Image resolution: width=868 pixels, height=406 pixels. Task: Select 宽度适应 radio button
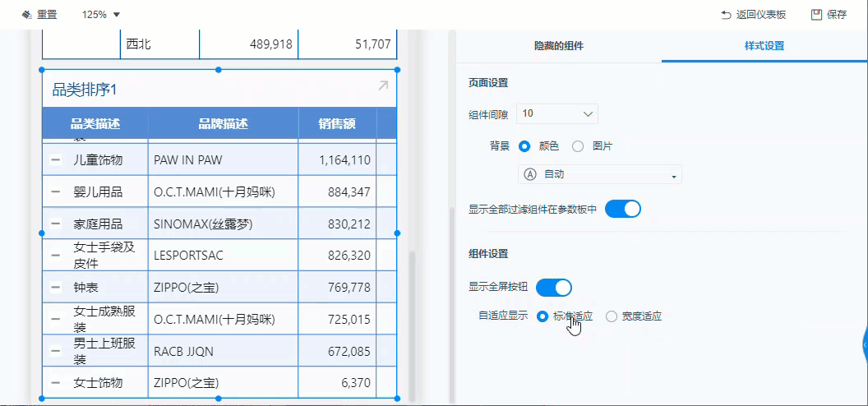(x=612, y=316)
